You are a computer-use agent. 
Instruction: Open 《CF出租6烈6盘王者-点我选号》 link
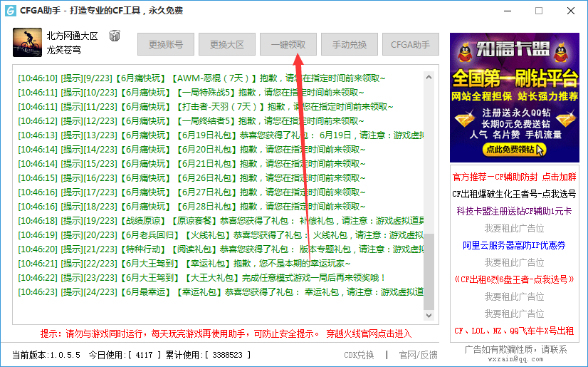(514, 279)
